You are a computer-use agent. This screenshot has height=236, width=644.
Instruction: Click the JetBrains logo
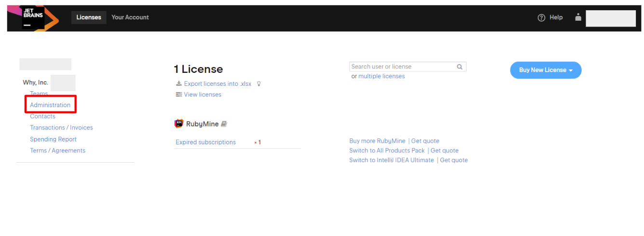point(33,18)
